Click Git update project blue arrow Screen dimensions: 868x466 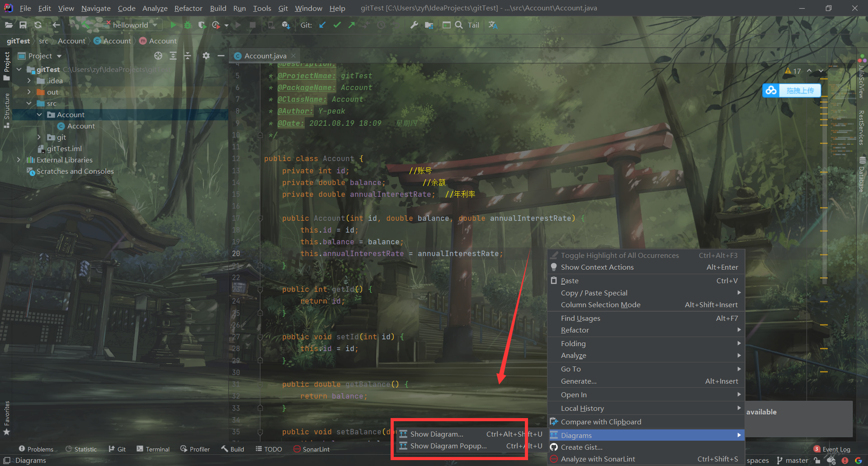tap(322, 25)
